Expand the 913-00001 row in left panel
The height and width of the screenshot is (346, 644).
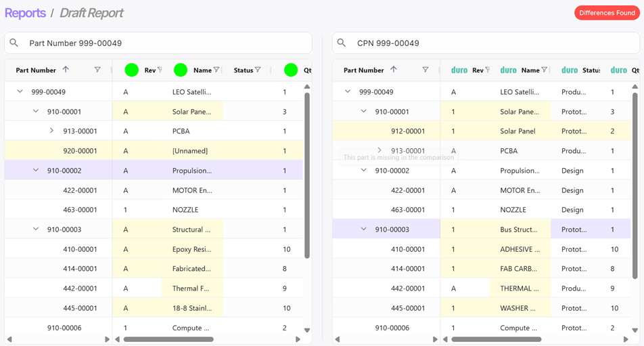[52, 131]
